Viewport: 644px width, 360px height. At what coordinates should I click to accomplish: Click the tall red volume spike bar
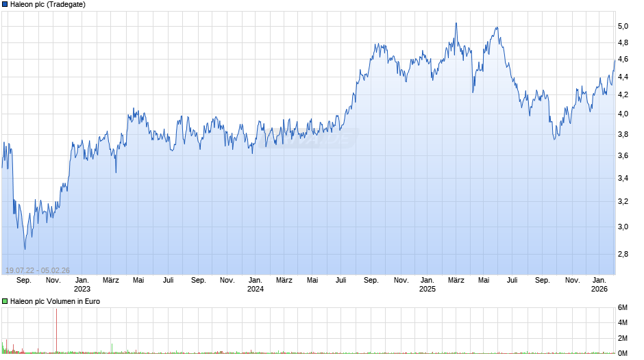pos(56,331)
